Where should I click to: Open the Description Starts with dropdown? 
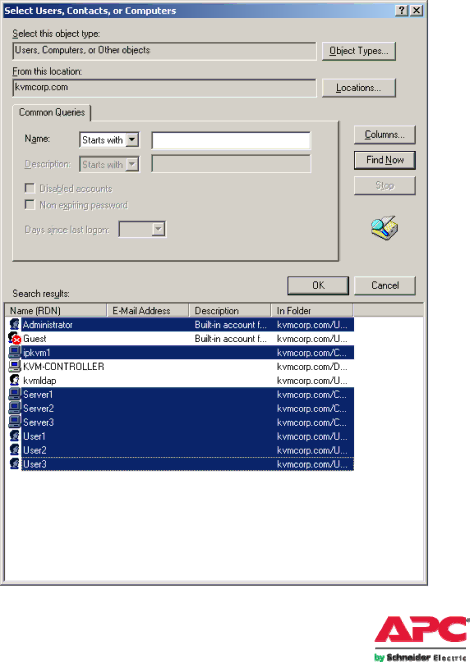(x=132, y=164)
